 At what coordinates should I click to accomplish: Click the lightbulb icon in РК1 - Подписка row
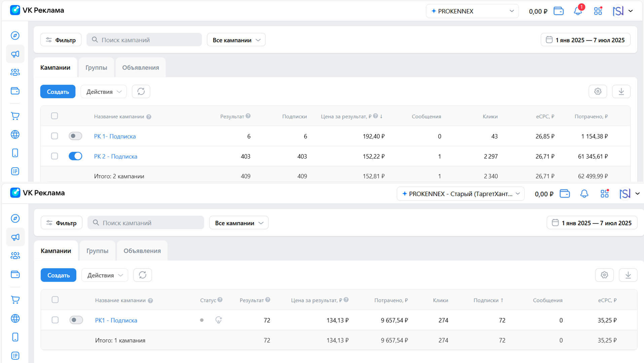tap(219, 320)
